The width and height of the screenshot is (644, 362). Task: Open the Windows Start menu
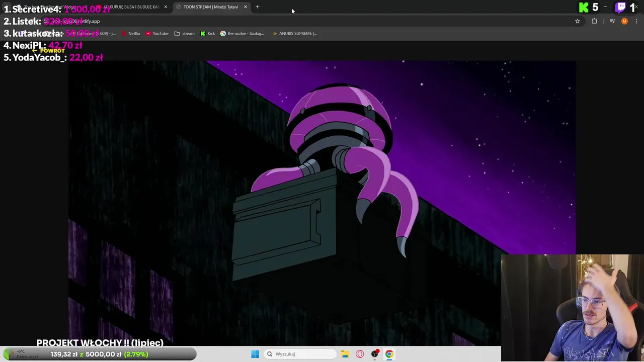point(255,354)
